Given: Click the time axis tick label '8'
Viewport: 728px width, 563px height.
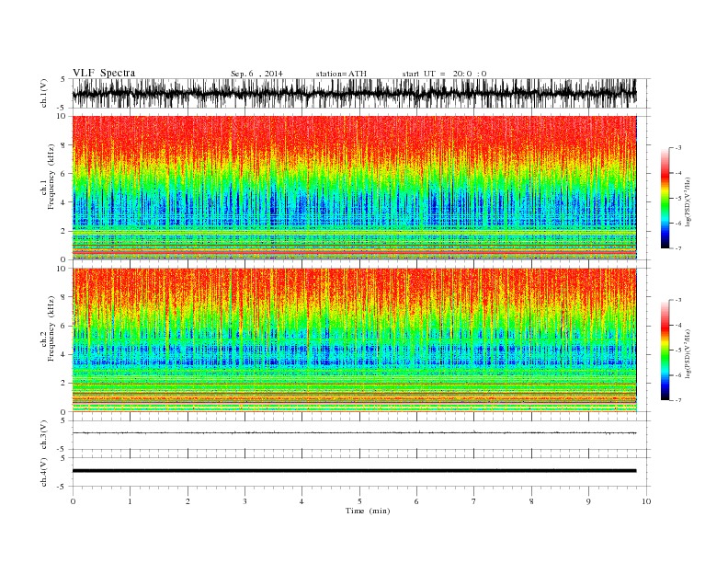Looking at the screenshot, I should 531,501.
